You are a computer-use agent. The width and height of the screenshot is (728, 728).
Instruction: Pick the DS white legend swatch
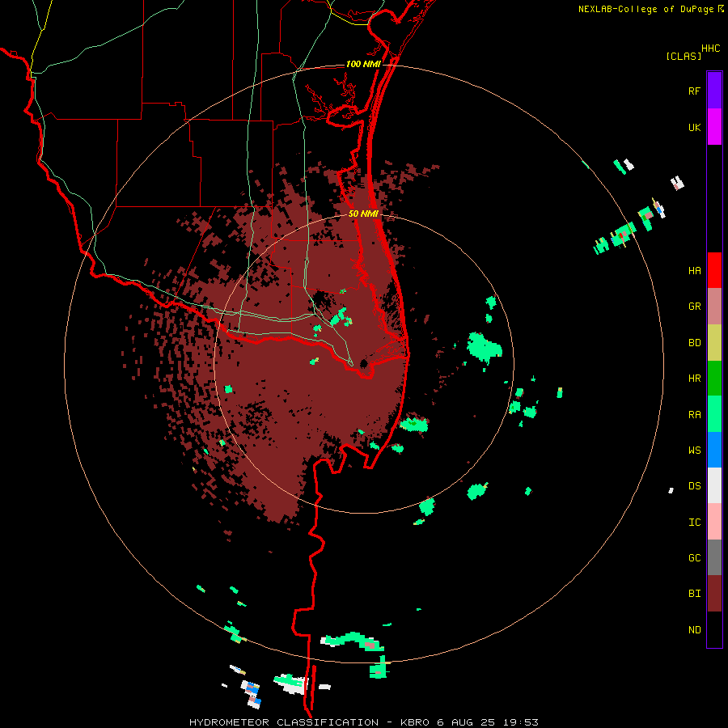coord(714,485)
